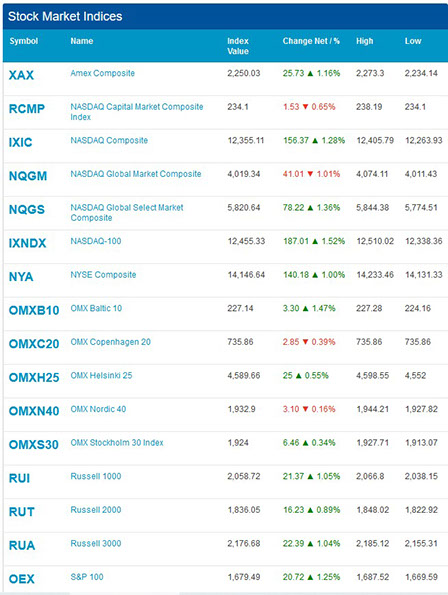Click the green up arrow in OEX row
Image resolution: width=448 pixels, height=595 pixels.
[310, 577]
